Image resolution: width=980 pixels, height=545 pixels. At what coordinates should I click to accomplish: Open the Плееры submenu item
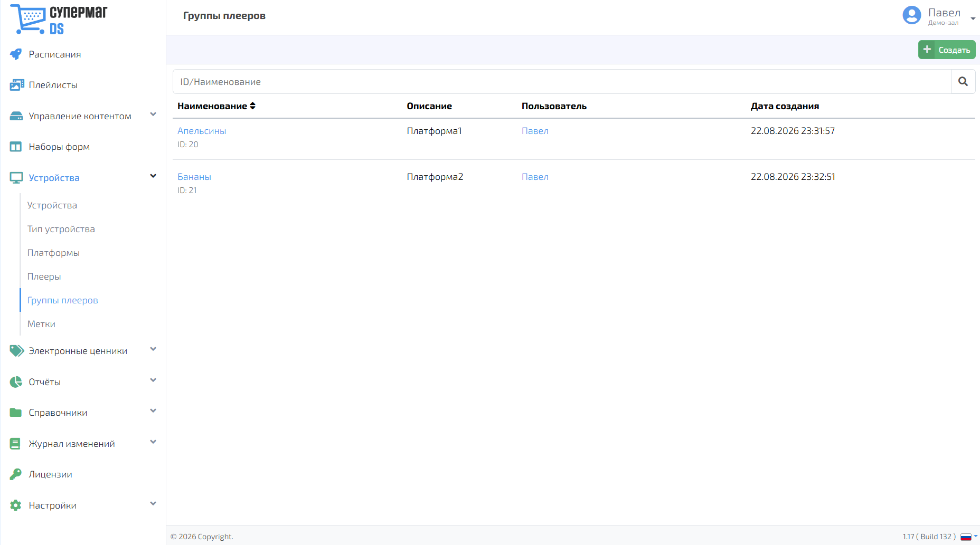(x=44, y=276)
